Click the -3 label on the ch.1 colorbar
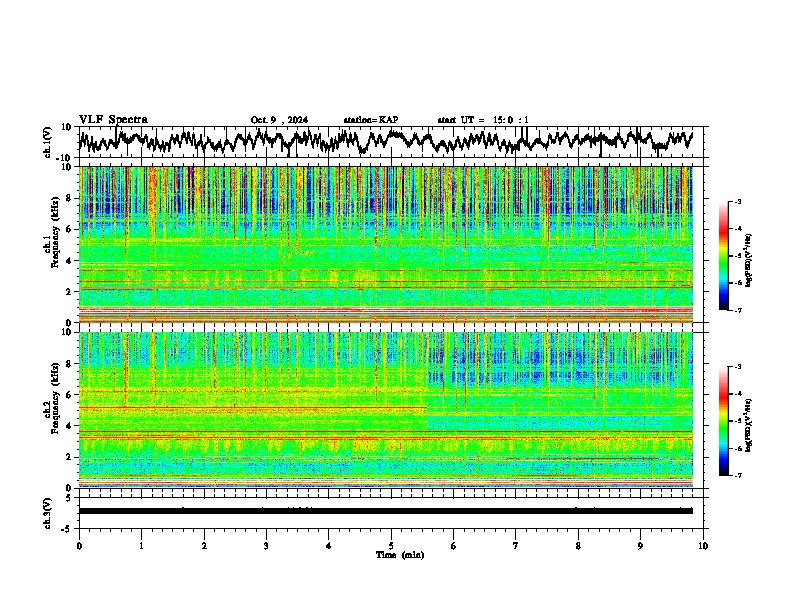Screen dimensions: 792x612 737,201
